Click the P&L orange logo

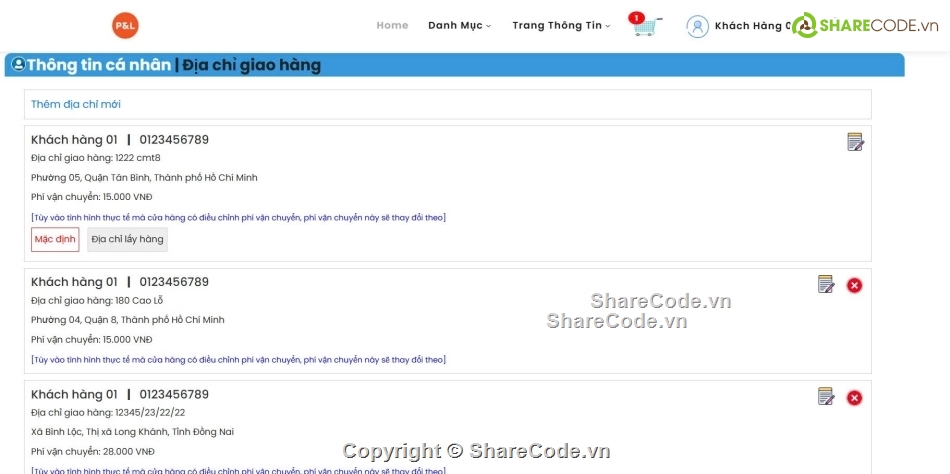pyautogui.click(x=125, y=25)
